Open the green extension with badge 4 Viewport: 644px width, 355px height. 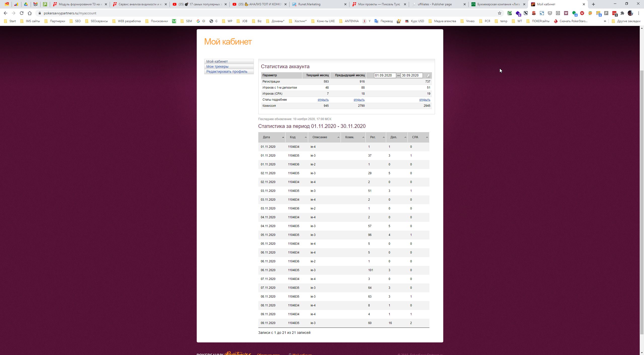coord(574,13)
